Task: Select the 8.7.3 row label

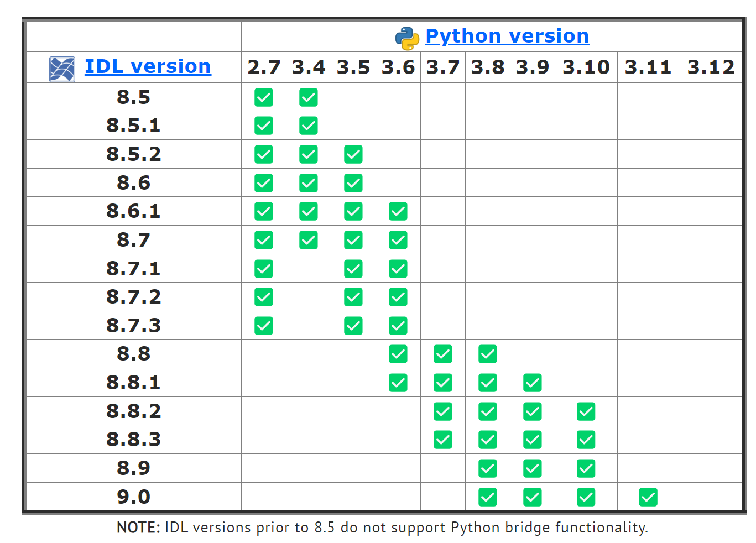Action: [133, 326]
